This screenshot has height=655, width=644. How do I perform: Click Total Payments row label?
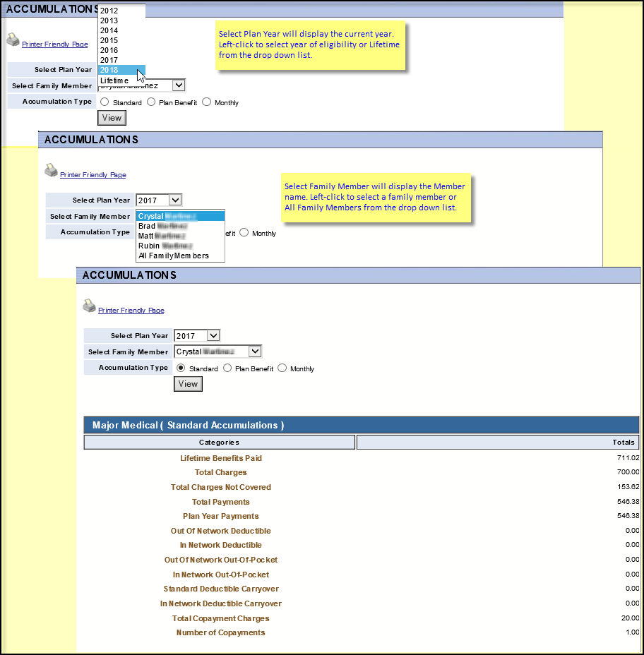pyautogui.click(x=220, y=502)
